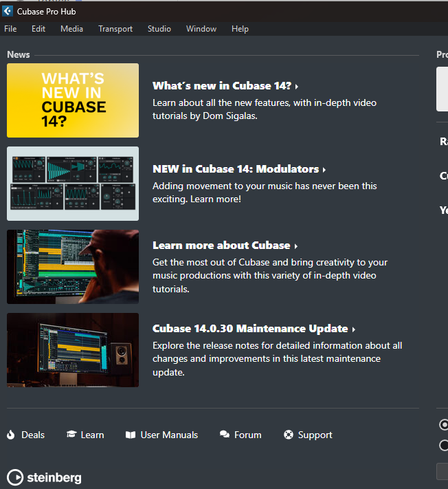Select the upper radio button at right edge

click(x=444, y=425)
